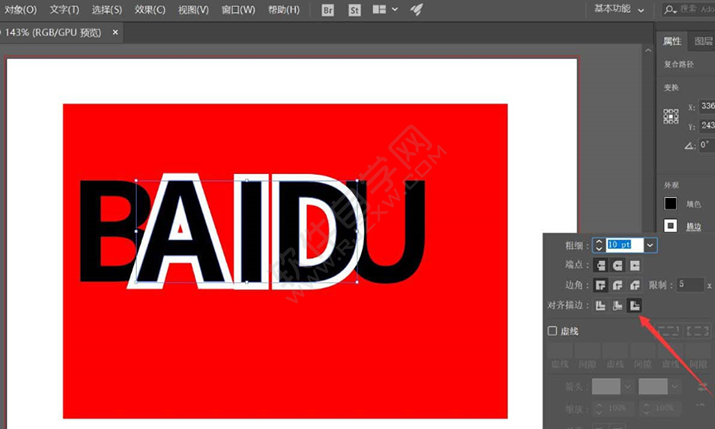Click the 粗细 stroke weight stepper arrows
The height and width of the screenshot is (429, 715).
599,245
